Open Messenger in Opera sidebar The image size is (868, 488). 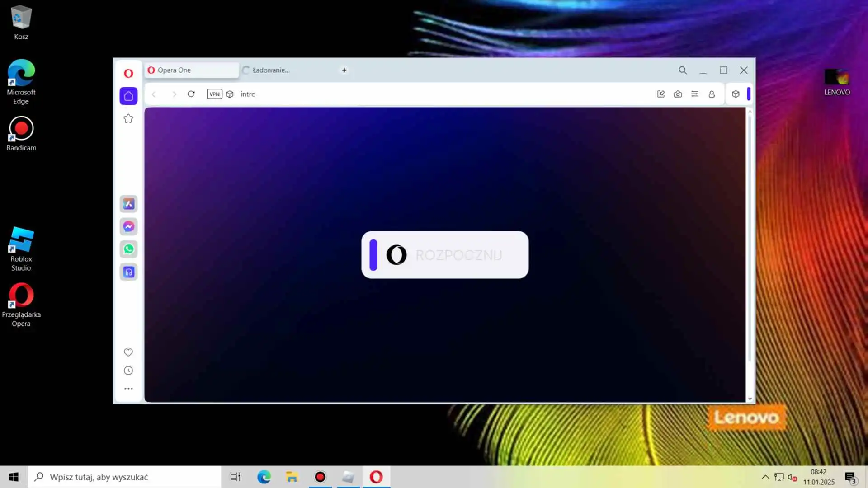tap(128, 226)
